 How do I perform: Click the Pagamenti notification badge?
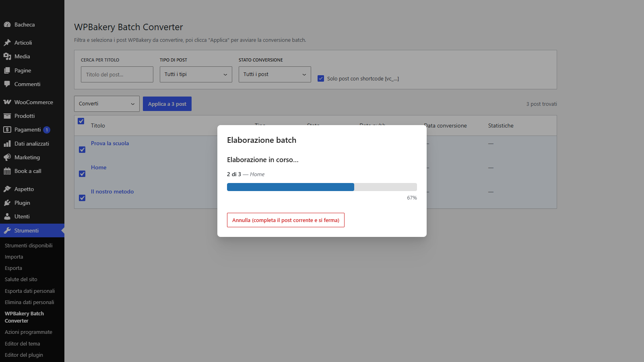click(x=47, y=130)
